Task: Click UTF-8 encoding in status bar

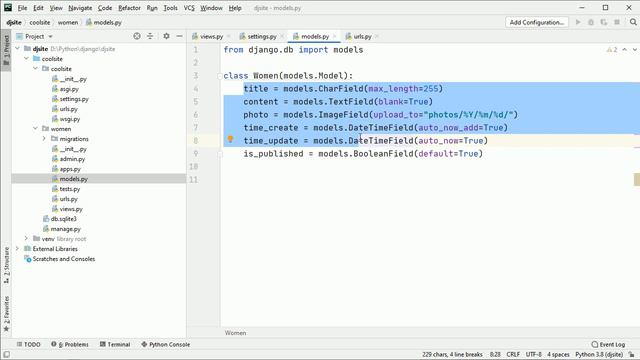Action: click(534, 355)
